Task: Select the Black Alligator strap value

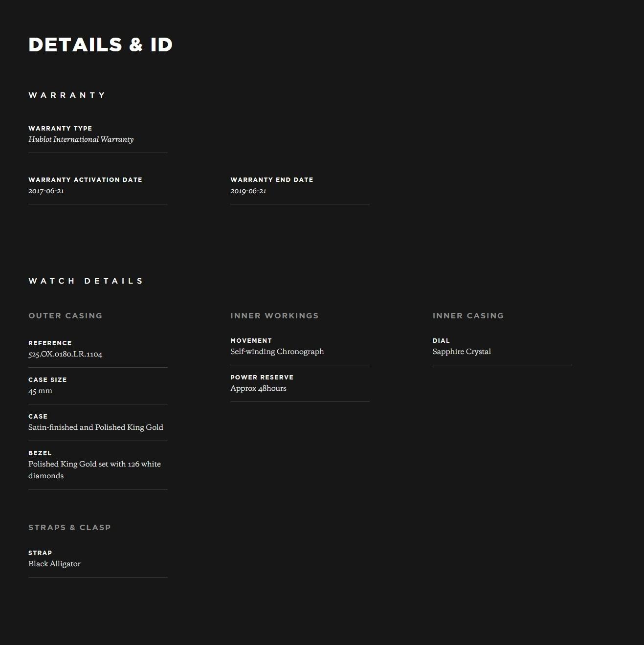Action: pos(54,564)
